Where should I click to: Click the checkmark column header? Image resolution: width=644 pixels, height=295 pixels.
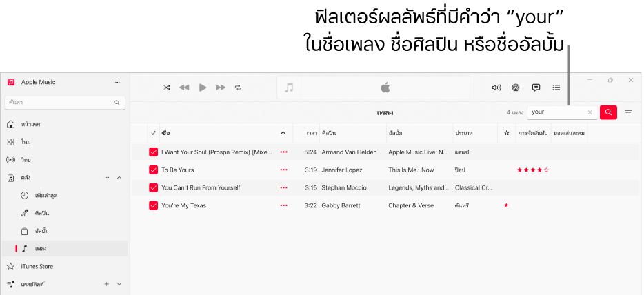153,133
